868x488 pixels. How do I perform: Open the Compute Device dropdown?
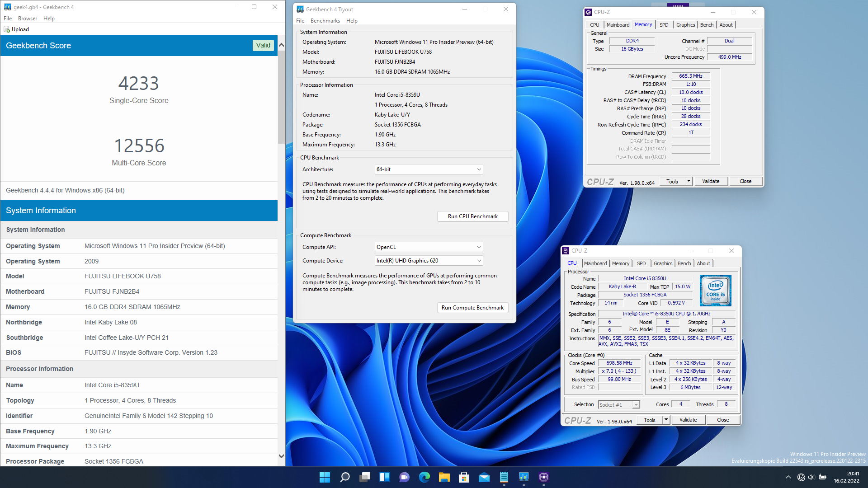click(429, 261)
